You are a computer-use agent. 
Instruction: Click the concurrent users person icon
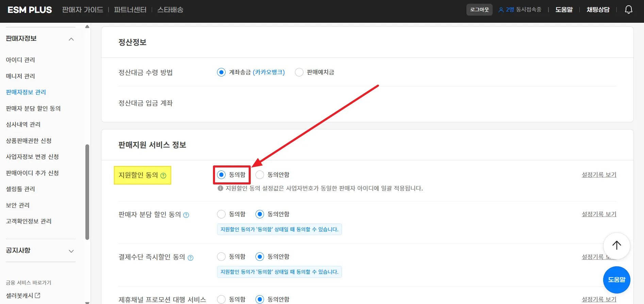[x=501, y=10]
